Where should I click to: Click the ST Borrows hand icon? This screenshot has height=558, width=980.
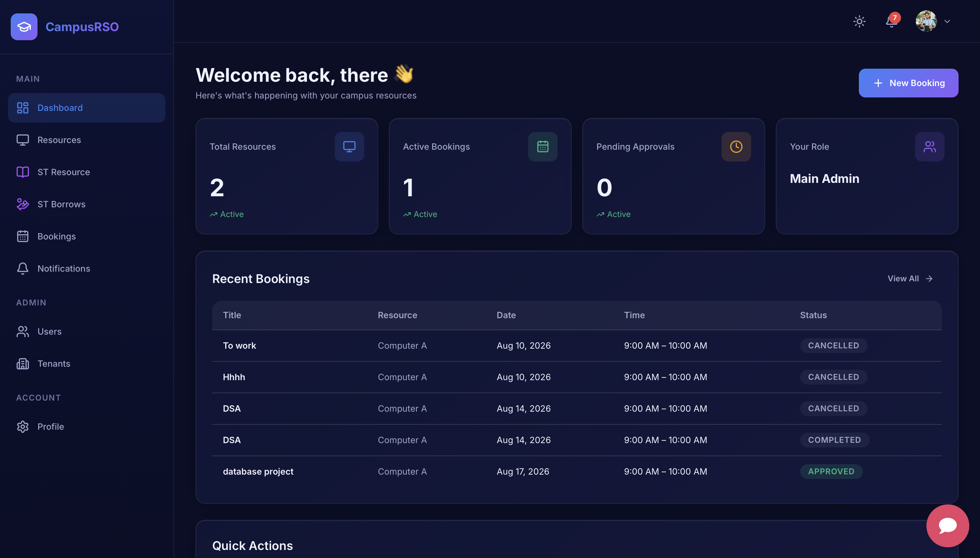click(23, 204)
